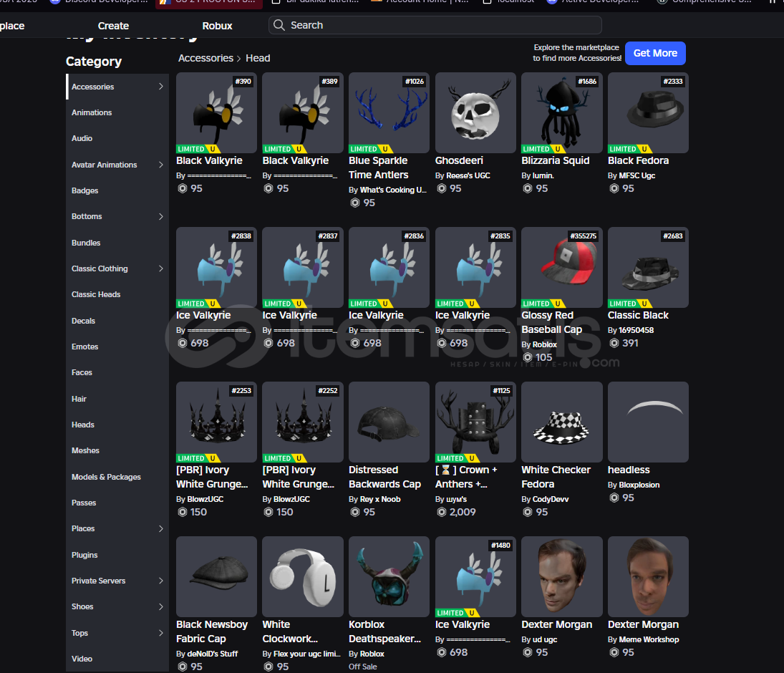
Task: Select the Plugins category
Action: [117, 554]
